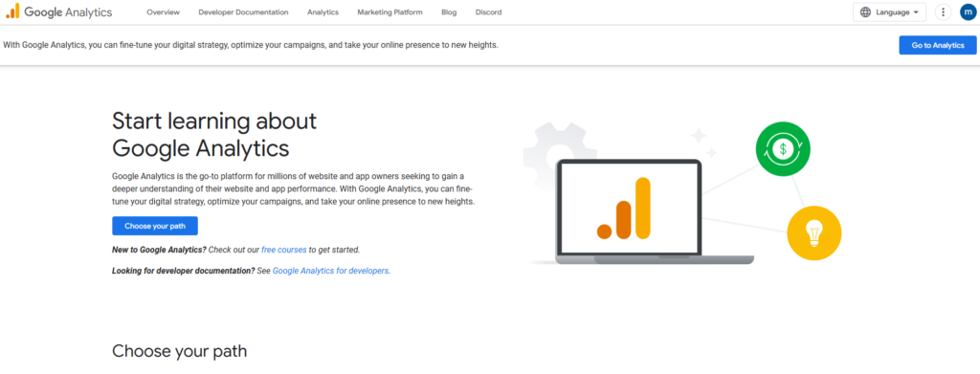This screenshot has width=980, height=374.
Task: Open the Blog nav item
Action: 449,11
